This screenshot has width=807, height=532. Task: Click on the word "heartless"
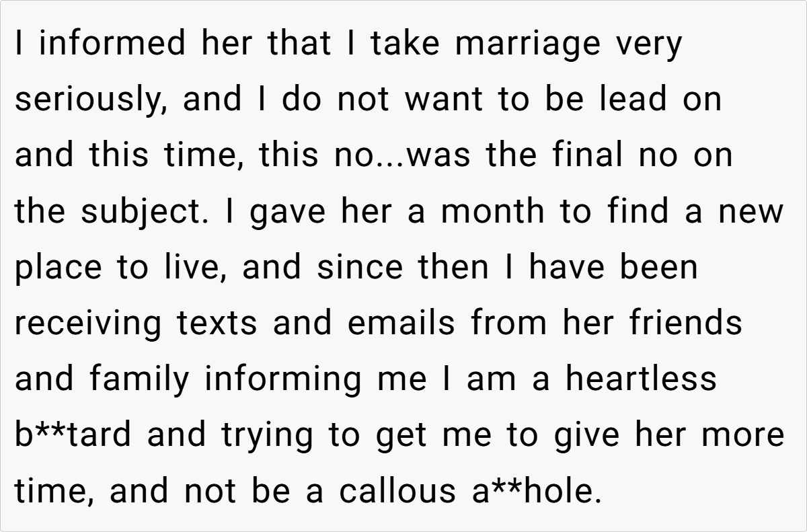pyautogui.click(x=641, y=379)
